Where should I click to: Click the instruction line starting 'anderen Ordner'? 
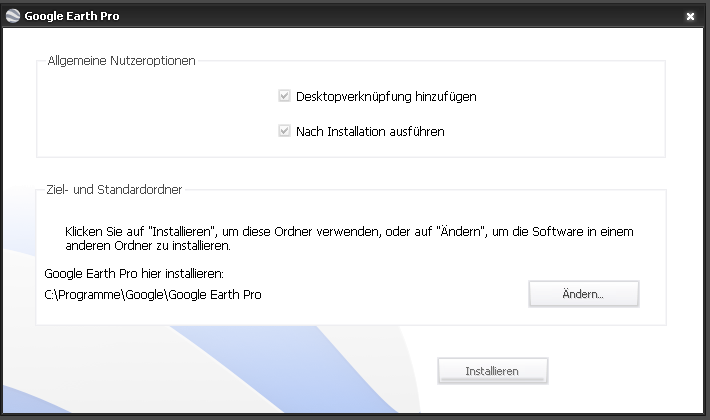[x=148, y=245]
